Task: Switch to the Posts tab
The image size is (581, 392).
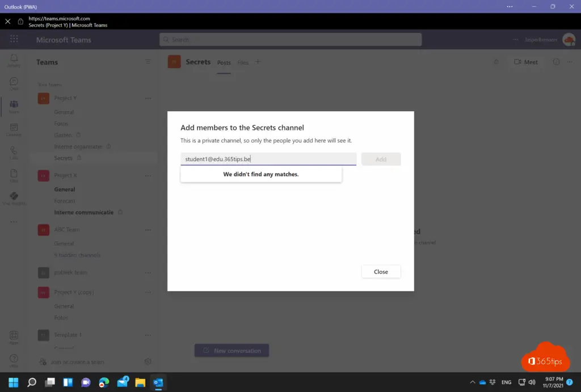Action: pos(224,62)
